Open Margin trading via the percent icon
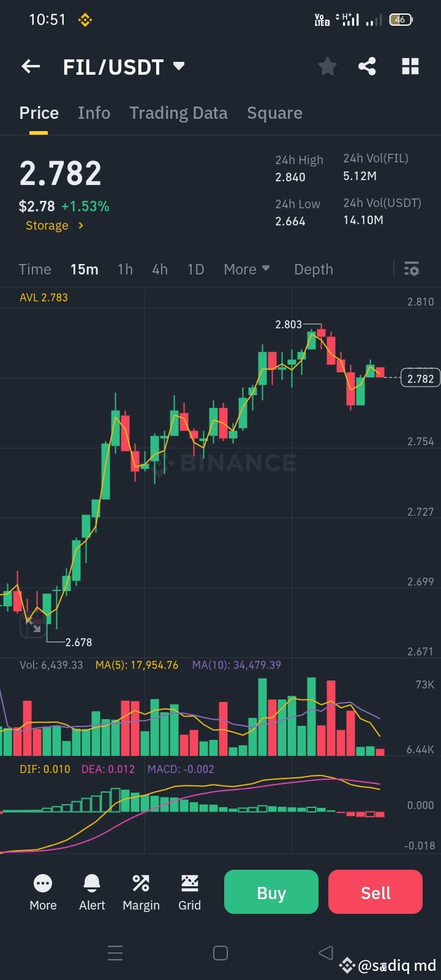 pos(140,892)
